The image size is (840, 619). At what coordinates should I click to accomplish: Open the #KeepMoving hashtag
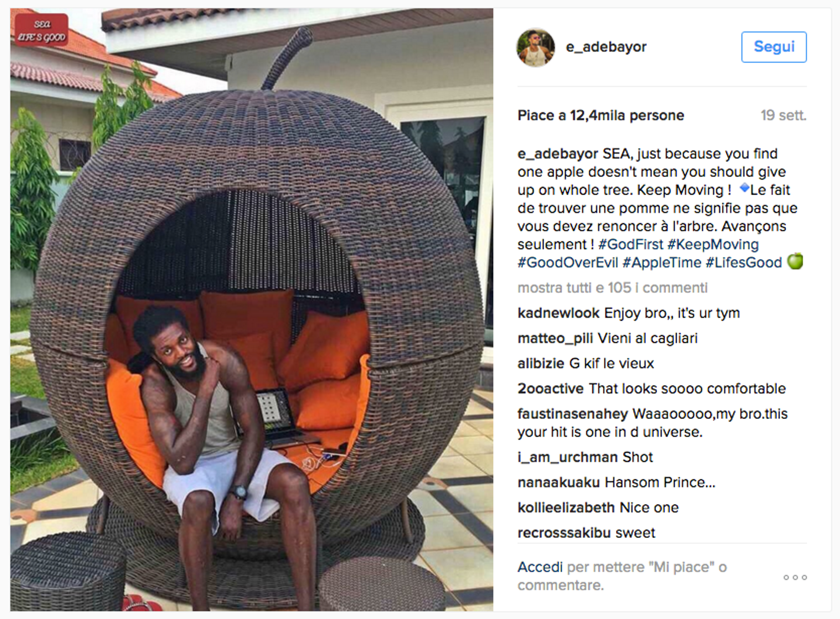coord(713,245)
